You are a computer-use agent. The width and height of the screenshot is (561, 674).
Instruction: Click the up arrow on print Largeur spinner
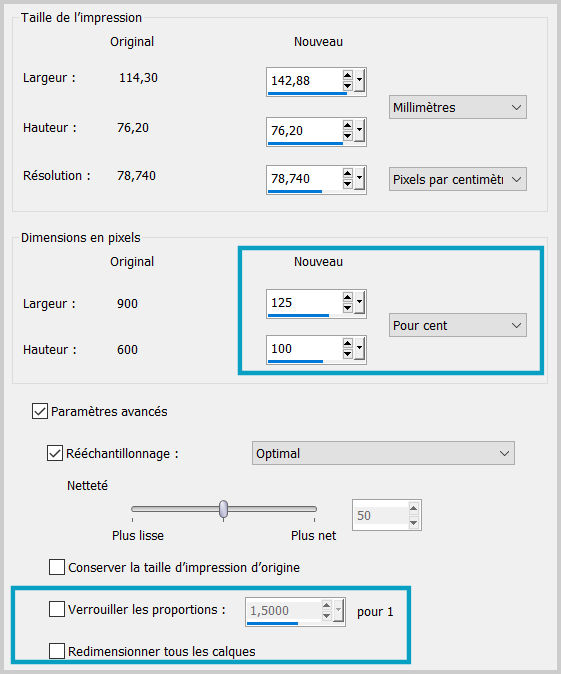347,76
